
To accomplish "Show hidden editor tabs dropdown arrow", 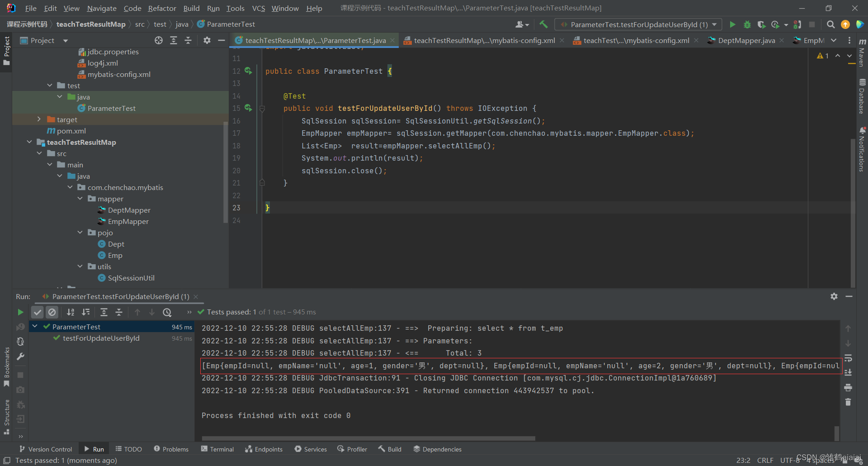I will point(834,40).
